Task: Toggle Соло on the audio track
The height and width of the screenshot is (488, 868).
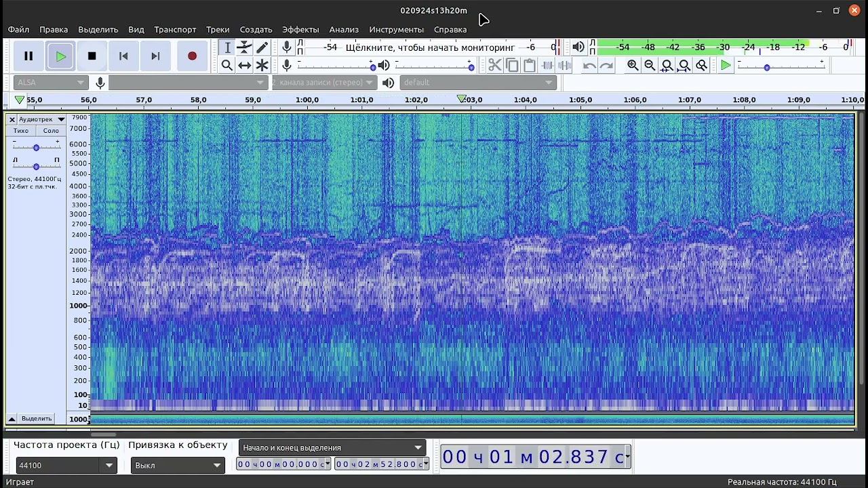Action: (x=51, y=131)
